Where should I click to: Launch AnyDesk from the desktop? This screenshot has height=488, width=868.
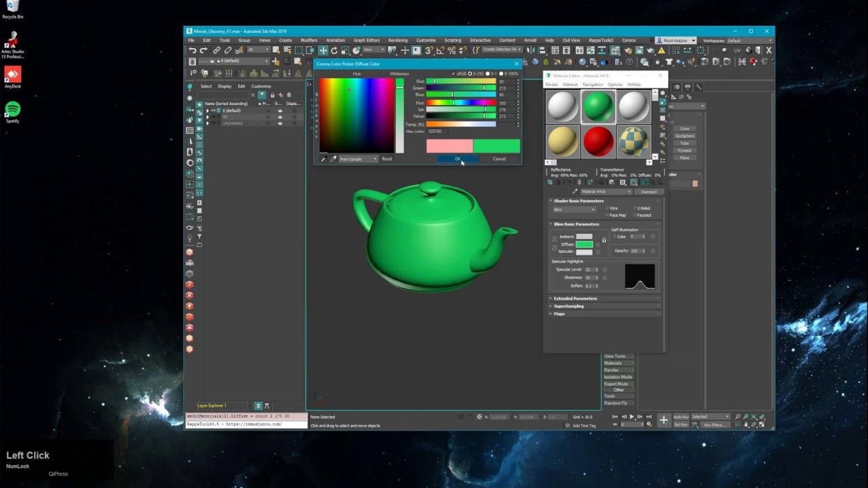click(x=12, y=74)
